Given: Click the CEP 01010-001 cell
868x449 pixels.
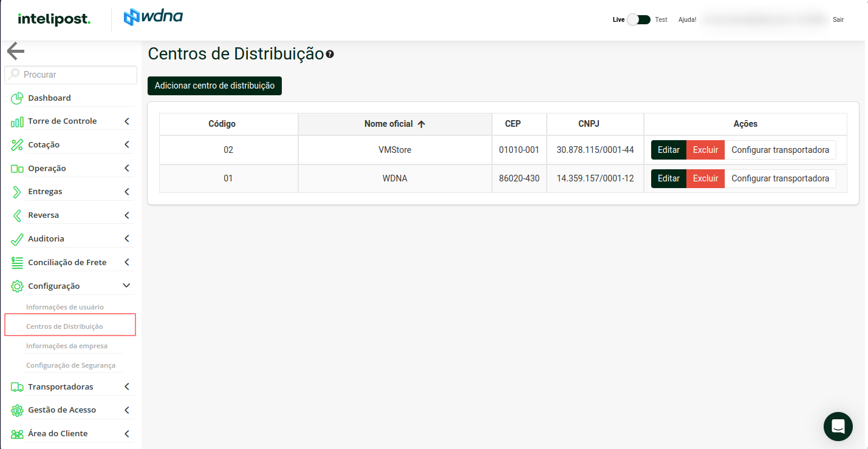Looking at the screenshot, I should coord(519,150).
